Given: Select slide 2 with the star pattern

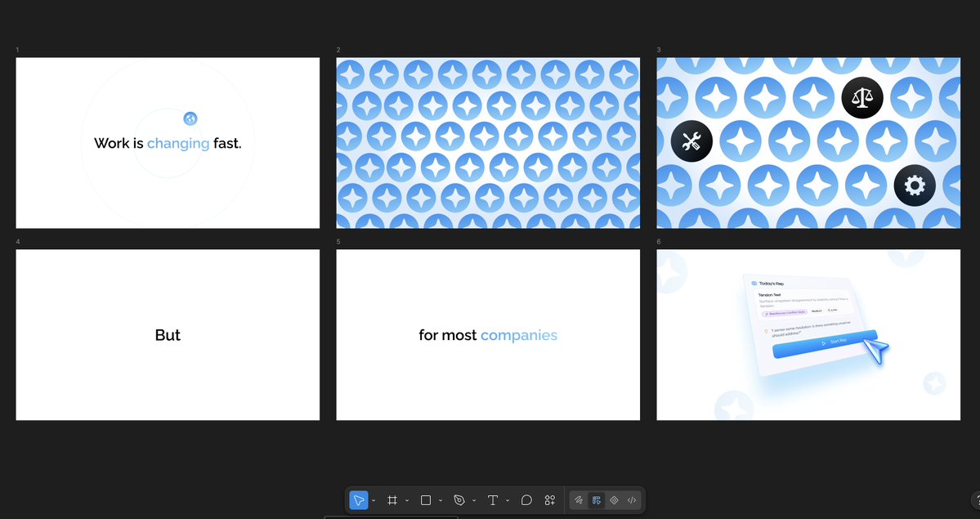Looking at the screenshot, I should click(488, 142).
